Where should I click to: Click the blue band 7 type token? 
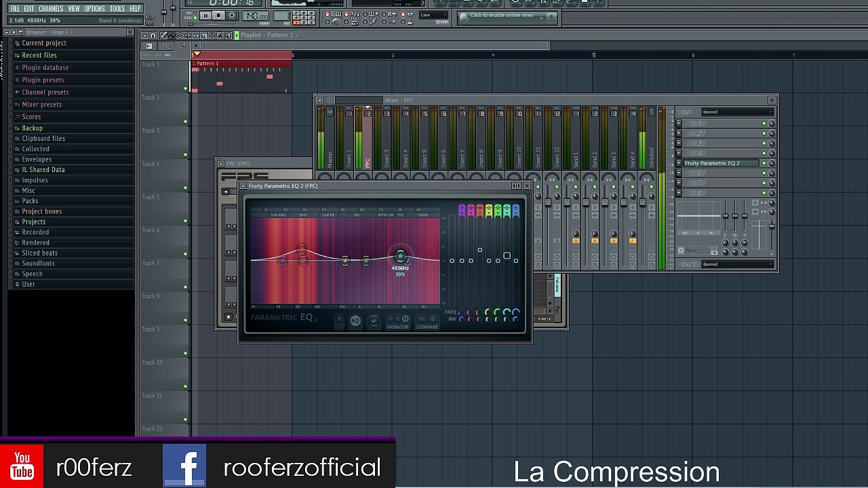516,210
